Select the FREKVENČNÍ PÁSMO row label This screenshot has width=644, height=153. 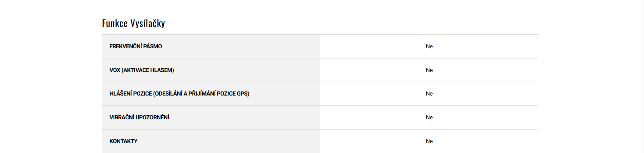click(136, 46)
